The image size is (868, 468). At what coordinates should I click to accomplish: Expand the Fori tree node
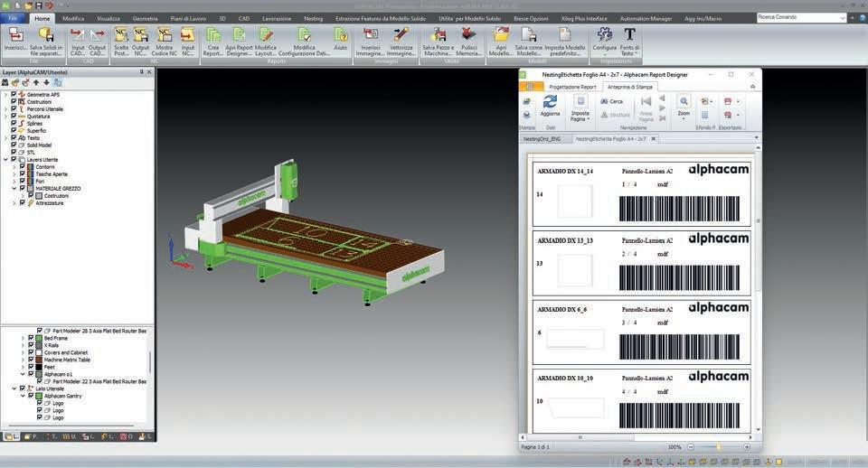point(14,181)
